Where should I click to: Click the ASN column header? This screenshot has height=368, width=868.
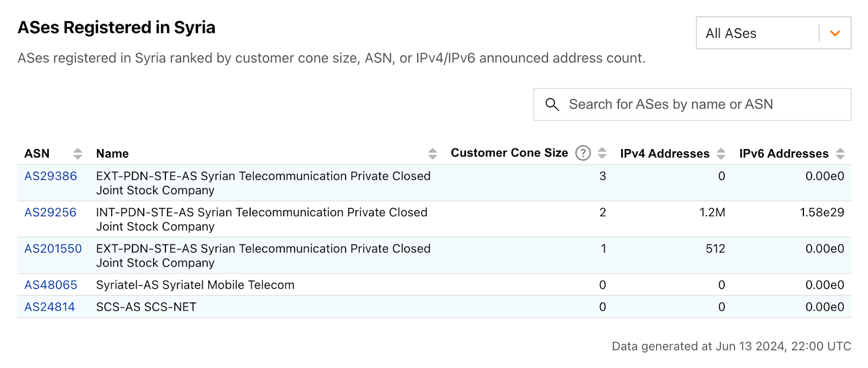pyautogui.click(x=37, y=154)
